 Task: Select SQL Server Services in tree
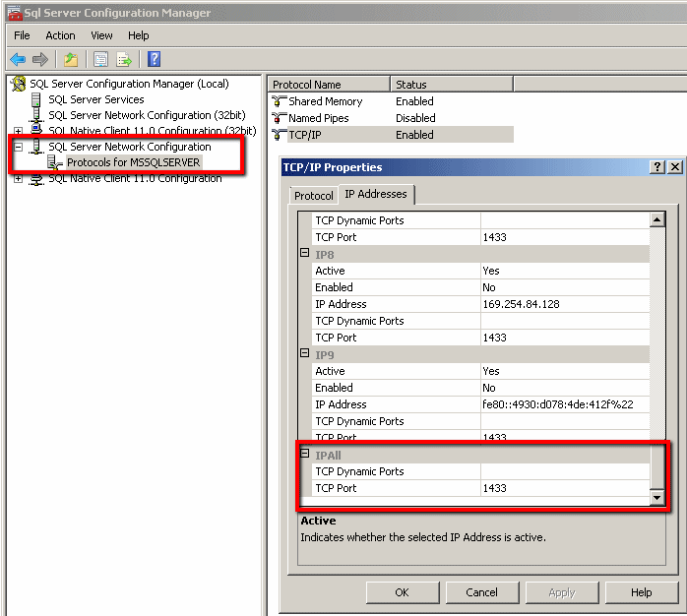point(95,99)
